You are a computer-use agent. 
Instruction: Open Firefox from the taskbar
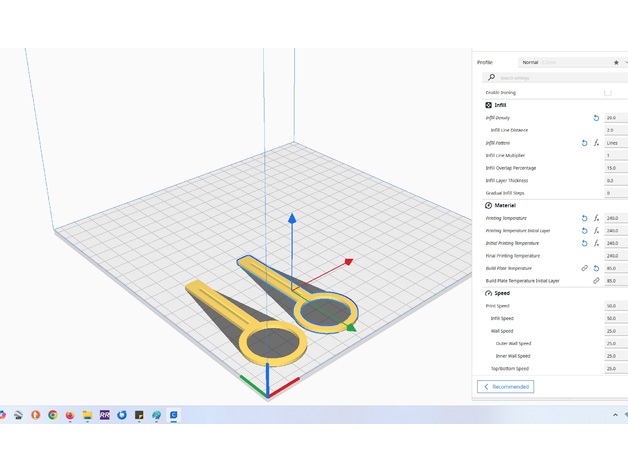[69, 414]
